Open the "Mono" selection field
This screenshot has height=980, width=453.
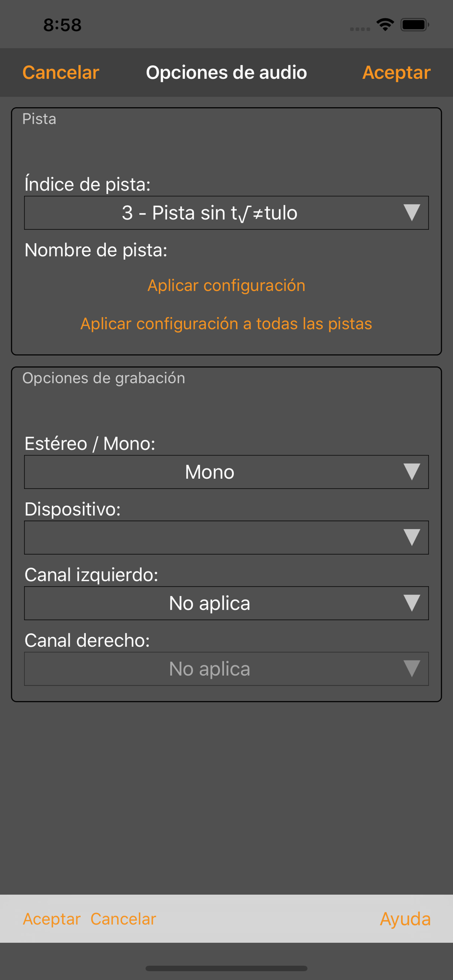pos(210,472)
